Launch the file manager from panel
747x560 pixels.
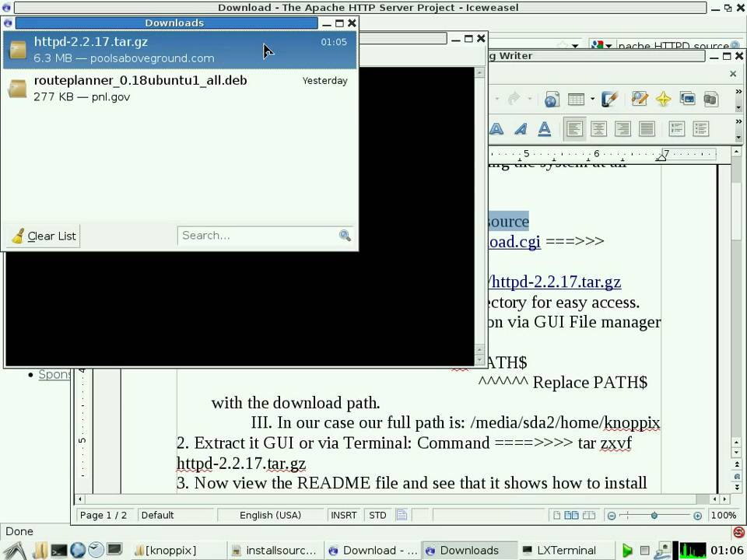(40, 551)
